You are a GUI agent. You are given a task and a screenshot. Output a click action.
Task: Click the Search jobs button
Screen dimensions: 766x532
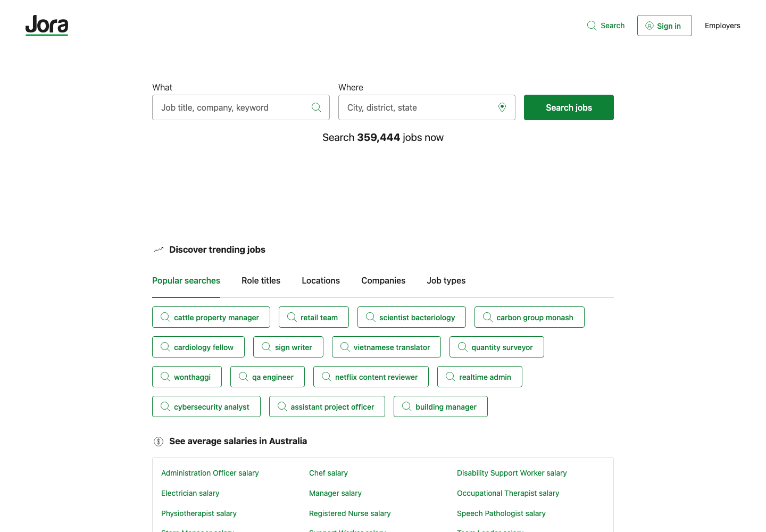pos(569,107)
